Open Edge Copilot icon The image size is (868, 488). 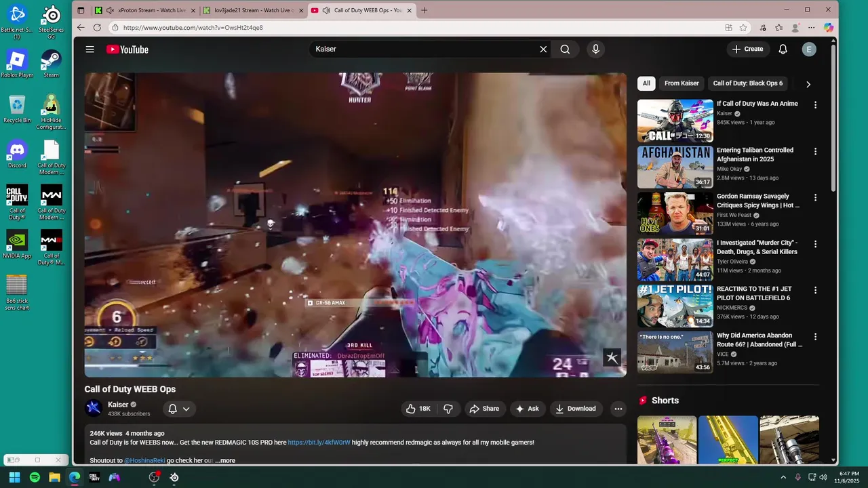pyautogui.click(x=828, y=28)
